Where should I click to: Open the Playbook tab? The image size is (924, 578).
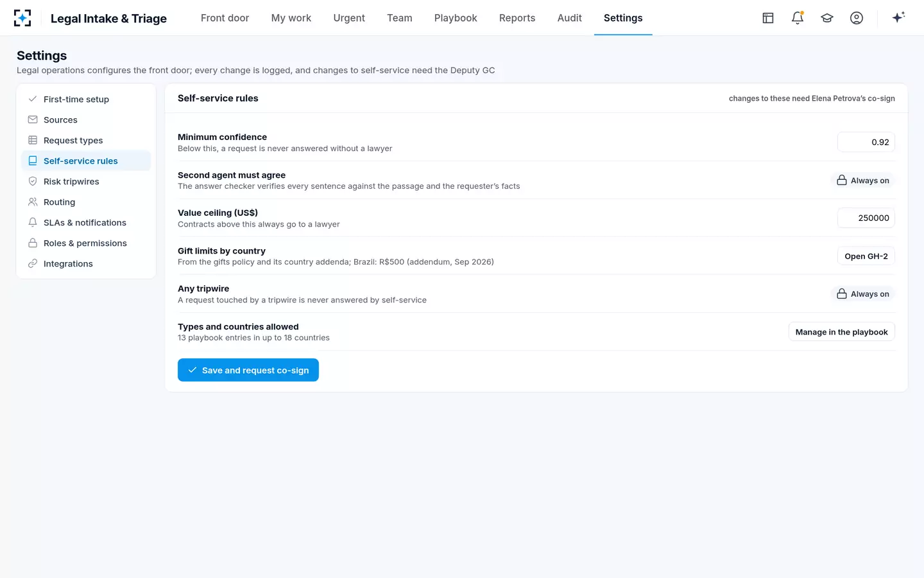point(456,18)
